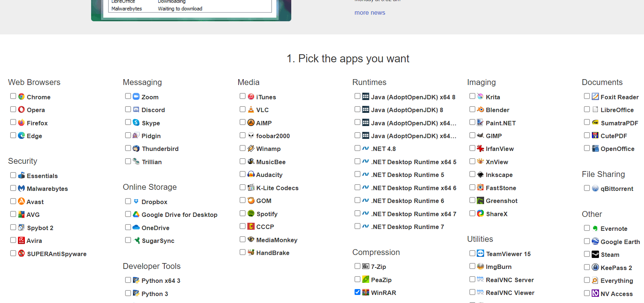The image size is (644, 303).
Task: Click the Dropbox icon
Action: point(136,201)
